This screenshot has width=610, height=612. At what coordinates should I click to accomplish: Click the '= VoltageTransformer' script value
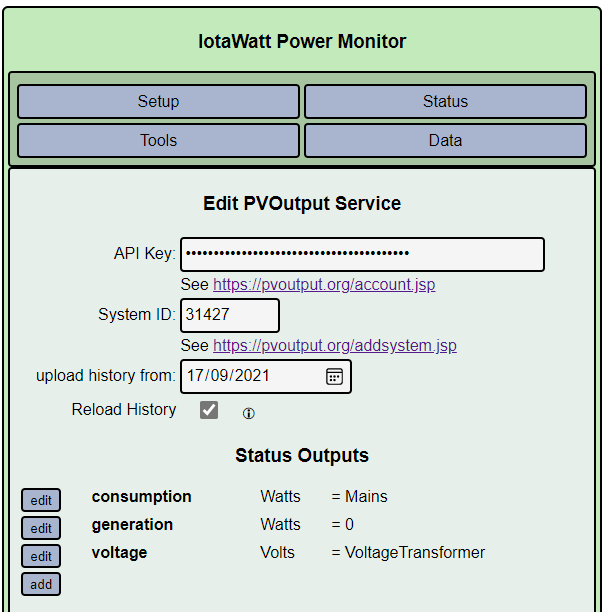point(408,553)
